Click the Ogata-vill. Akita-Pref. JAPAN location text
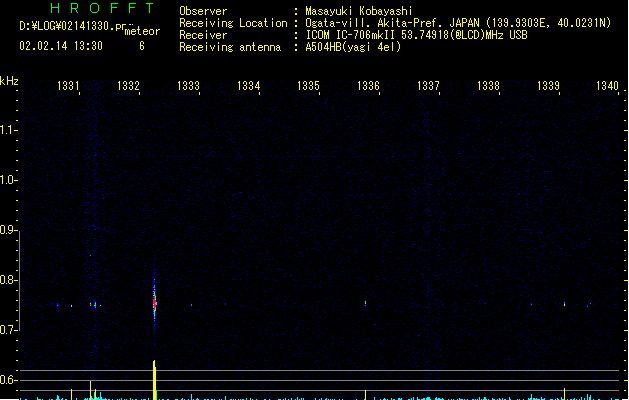 coord(392,23)
